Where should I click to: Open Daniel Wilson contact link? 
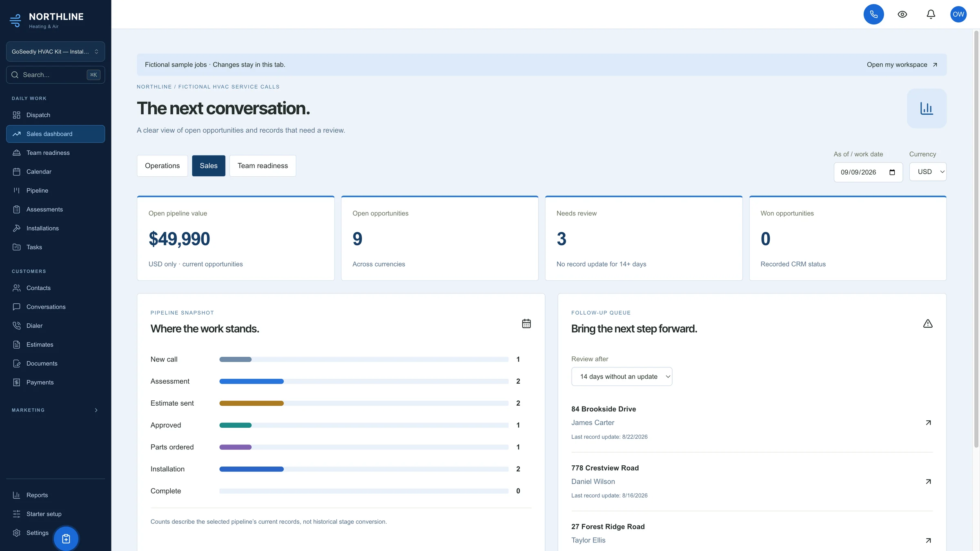pos(593,482)
